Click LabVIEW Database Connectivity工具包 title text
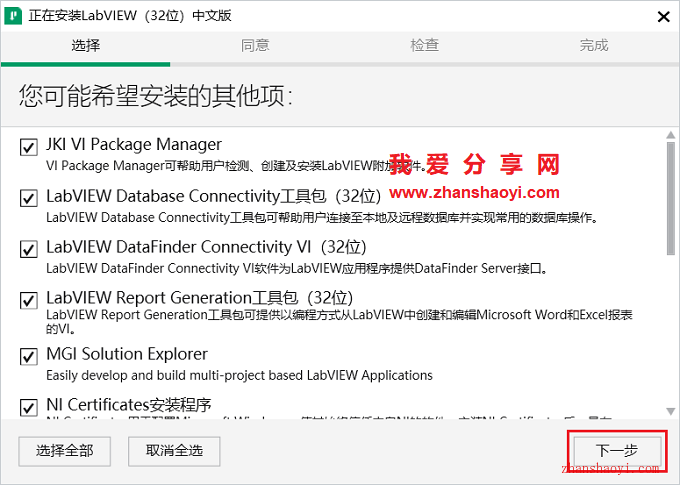This screenshot has height=485, width=680. click(x=213, y=196)
